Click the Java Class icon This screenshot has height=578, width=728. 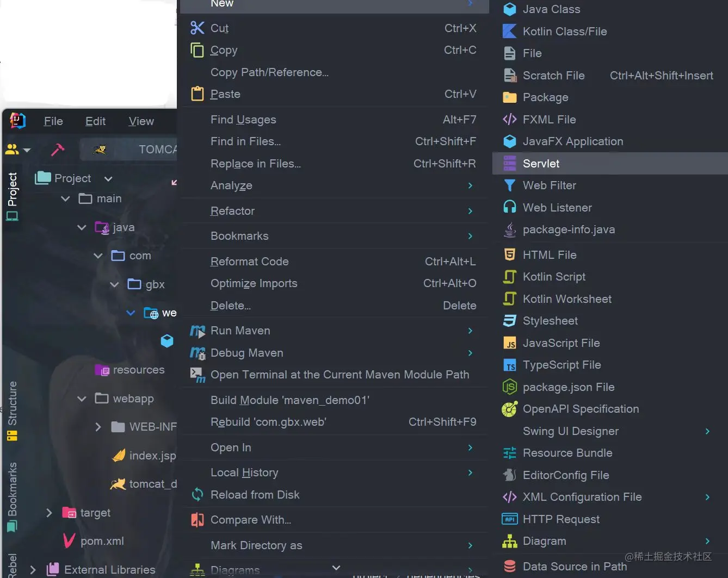click(x=509, y=9)
